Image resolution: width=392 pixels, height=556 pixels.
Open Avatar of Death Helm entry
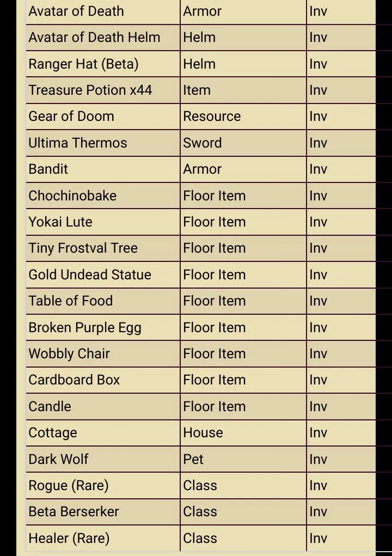[x=94, y=37]
